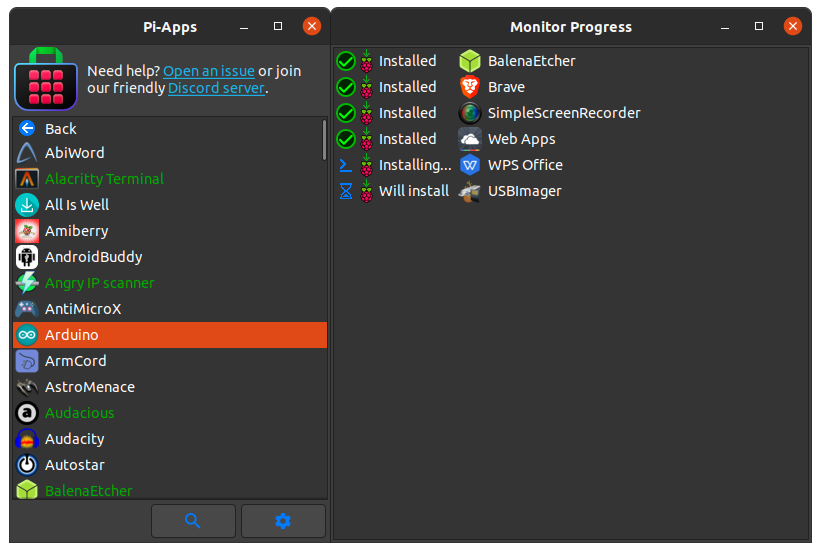Select AstroMenace in the app list
This screenshot has width=821, height=552.
[x=90, y=387]
